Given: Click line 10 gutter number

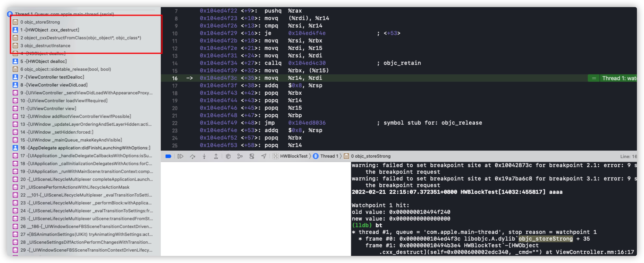Looking at the screenshot, I should pyautogui.click(x=175, y=33).
